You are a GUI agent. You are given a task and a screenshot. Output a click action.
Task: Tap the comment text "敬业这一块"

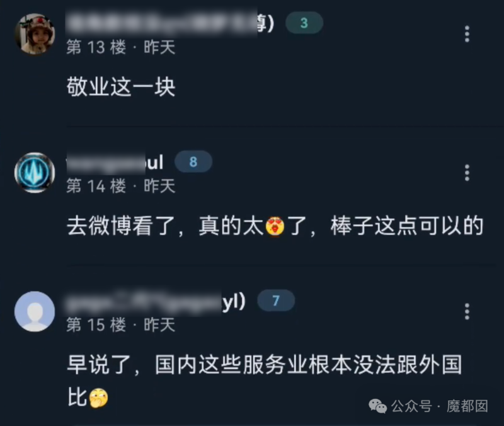(121, 87)
